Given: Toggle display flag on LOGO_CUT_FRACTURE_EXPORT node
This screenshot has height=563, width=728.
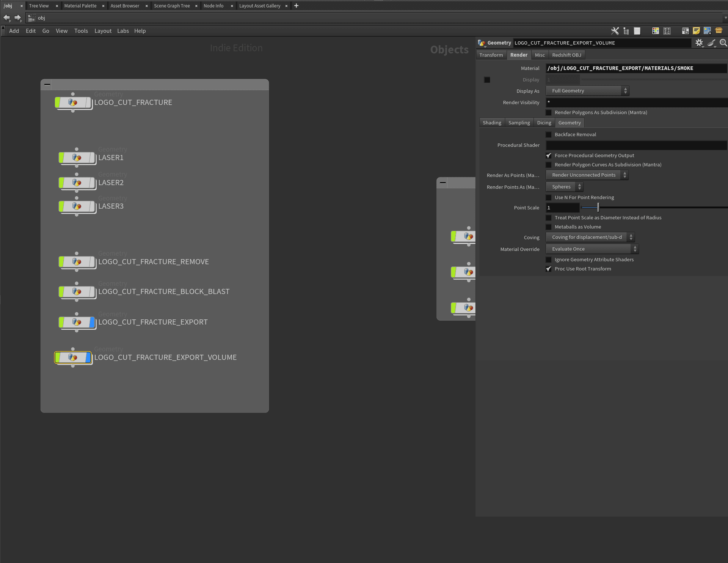Looking at the screenshot, I should click(92, 322).
